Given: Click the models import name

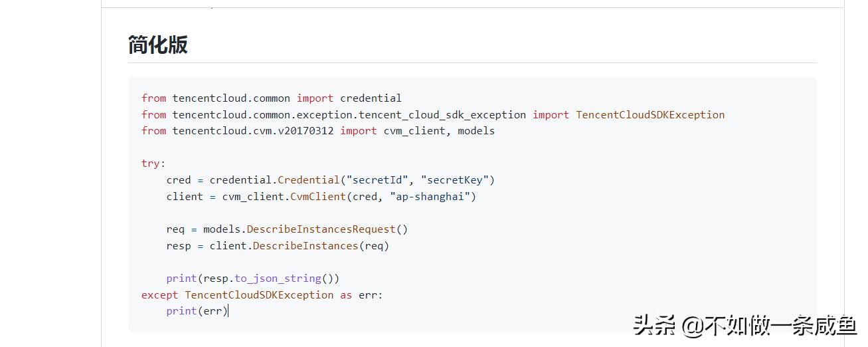Looking at the screenshot, I should click(x=476, y=131).
